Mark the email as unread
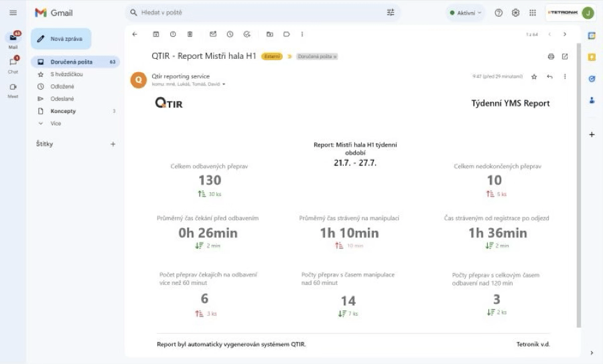Viewport: 603px width, 364px height. [x=213, y=34]
